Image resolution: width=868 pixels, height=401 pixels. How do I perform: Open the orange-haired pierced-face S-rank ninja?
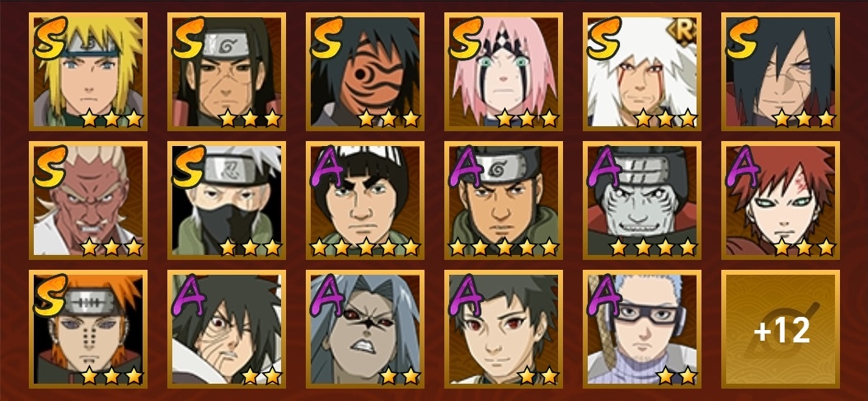point(88,328)
